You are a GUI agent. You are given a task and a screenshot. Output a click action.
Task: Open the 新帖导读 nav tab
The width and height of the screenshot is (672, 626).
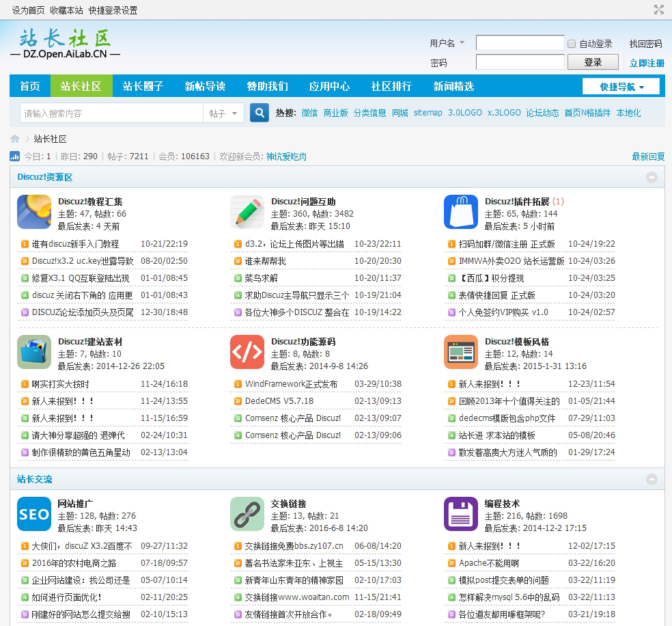[x=206, y=86]
